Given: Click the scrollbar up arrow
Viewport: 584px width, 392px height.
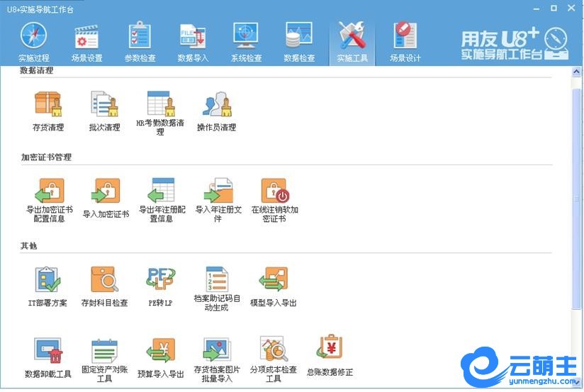Looking at the screenshot, I should coord(577,74).
